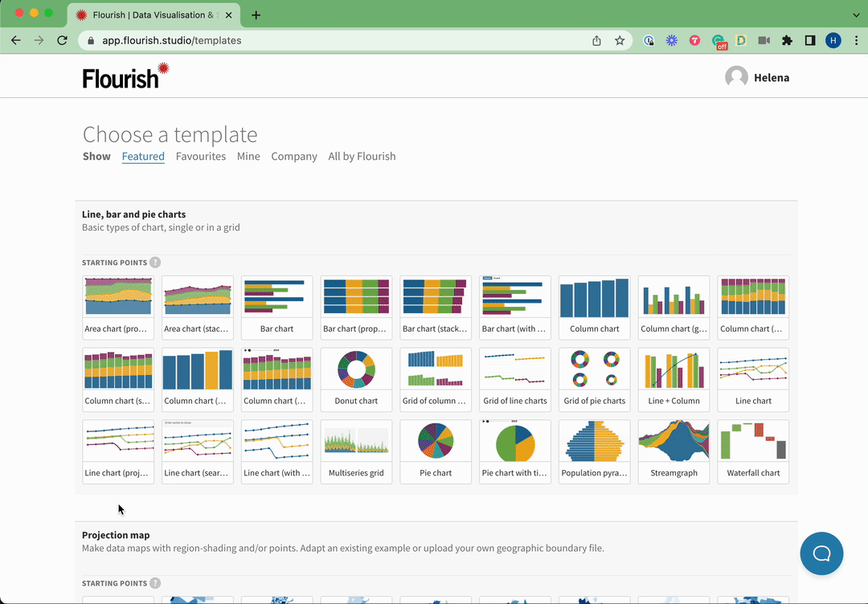This screenshot has width=868, height=604.
Task: Click the 'All by Flourish' link
Action: 362,157
